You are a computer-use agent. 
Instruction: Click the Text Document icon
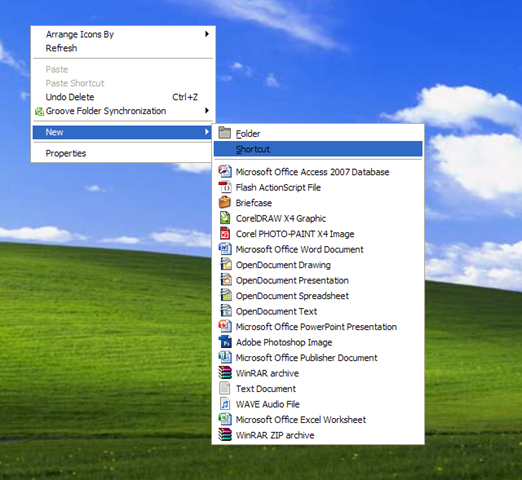tap(225, 388)
